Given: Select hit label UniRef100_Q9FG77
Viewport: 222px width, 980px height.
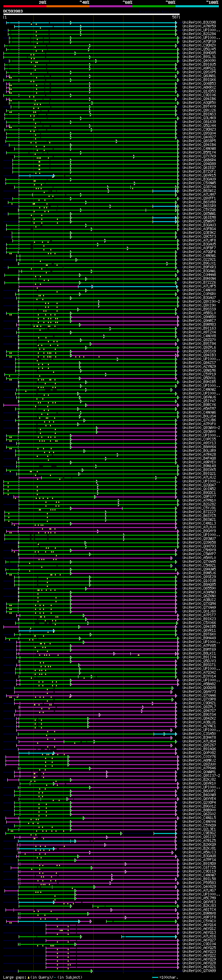Looking at the screenshot, I should tap(199, 496).
